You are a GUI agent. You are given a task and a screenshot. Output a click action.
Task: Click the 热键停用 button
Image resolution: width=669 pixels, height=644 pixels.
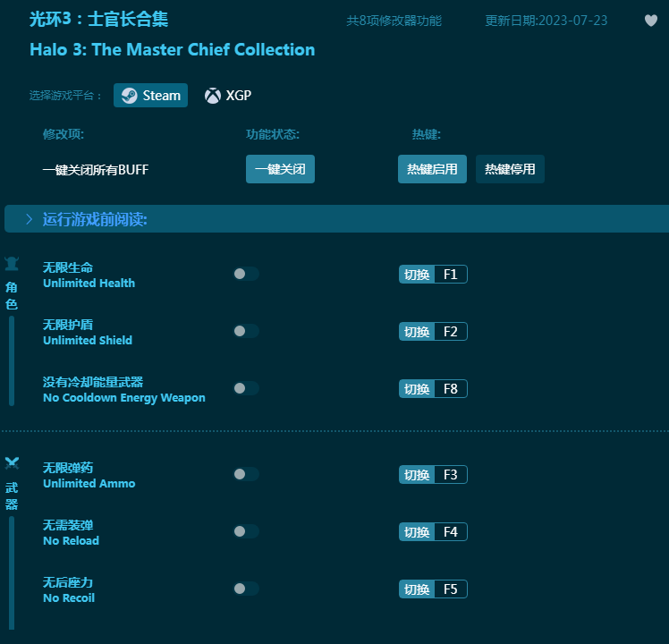[x=510, y=169]
